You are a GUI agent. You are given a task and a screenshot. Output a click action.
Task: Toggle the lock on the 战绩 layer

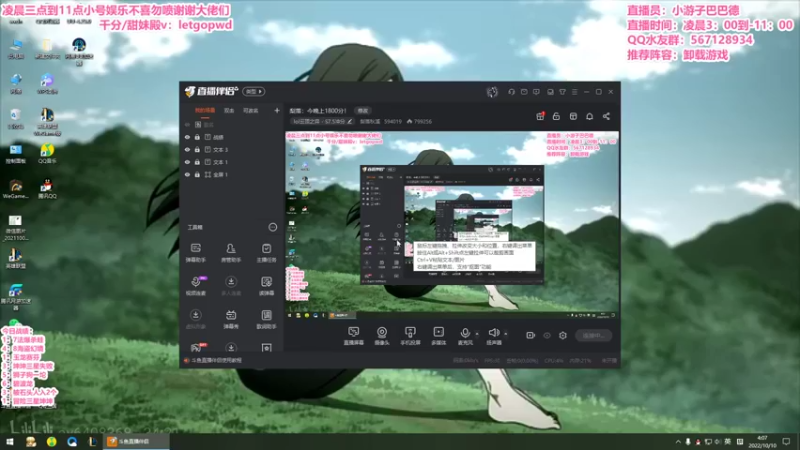coord(197,137)
